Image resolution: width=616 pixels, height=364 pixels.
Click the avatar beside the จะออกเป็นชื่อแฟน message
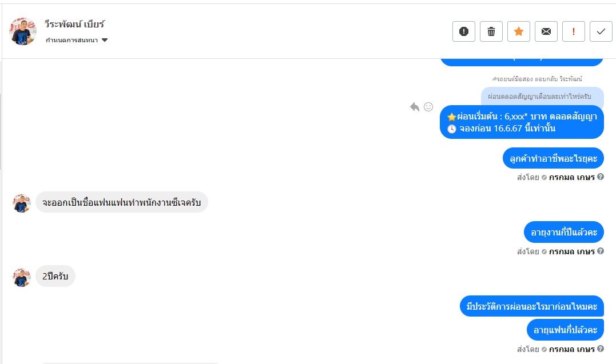(x=22, y=203)
